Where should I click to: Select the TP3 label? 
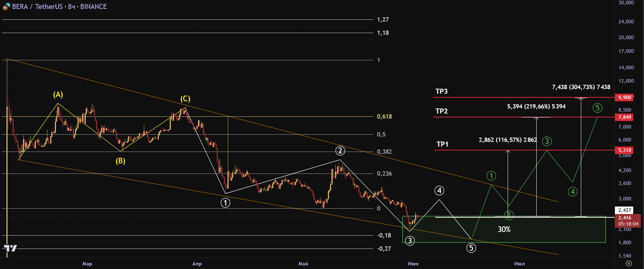click(442, 92)
